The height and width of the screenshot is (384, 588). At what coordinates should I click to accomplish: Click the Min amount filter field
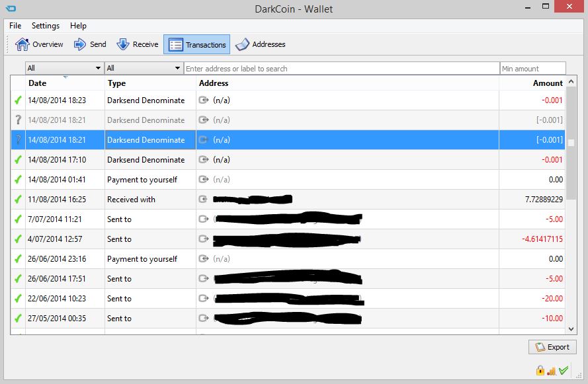tap(533, 69)
